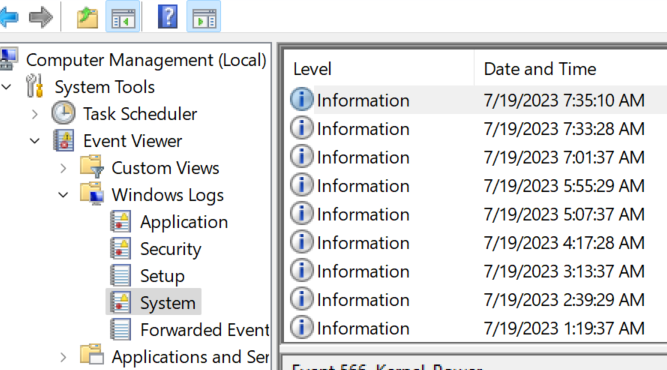
Task: Click the Up One Level folder icon
Action: tap(87, 17)
